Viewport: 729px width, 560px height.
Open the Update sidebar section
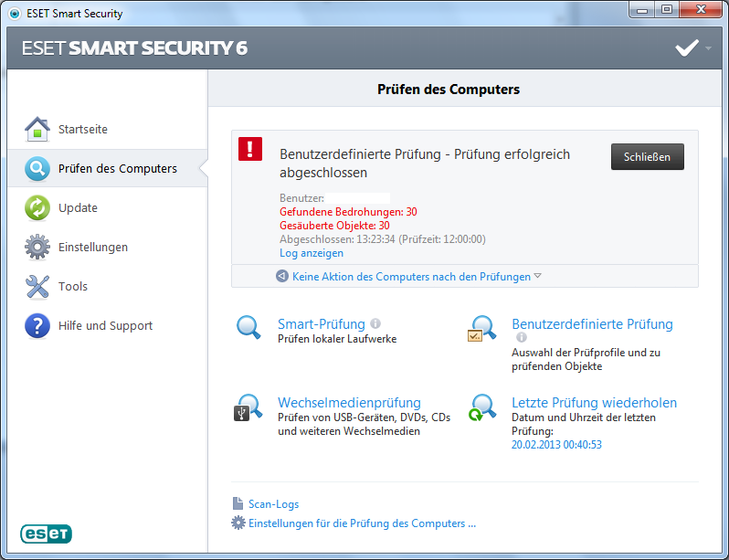tap(78, 208)
